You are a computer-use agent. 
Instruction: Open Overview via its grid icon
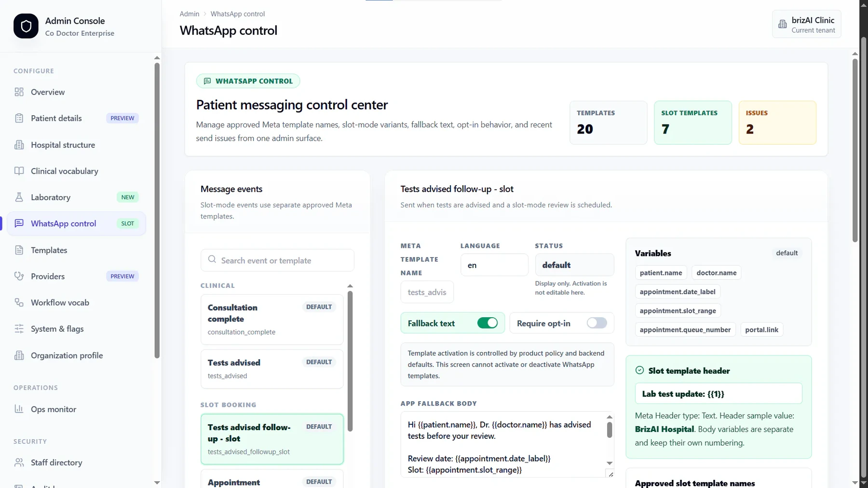click(x=19, y=92)
